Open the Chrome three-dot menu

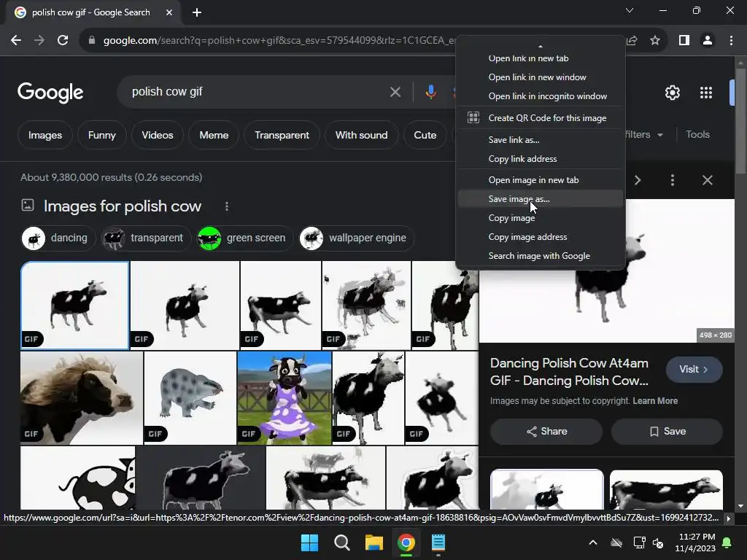[731, 41]
